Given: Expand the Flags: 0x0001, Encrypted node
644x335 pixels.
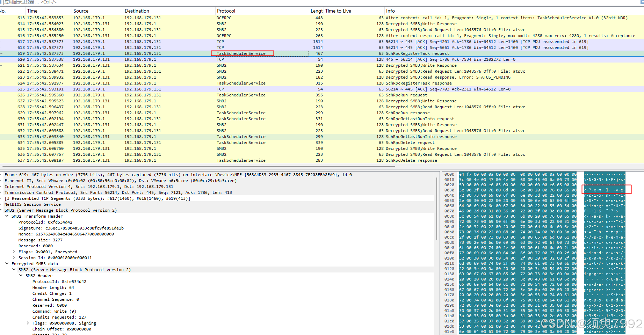Looking at the screenshot, I should click(x=14, y=252).
